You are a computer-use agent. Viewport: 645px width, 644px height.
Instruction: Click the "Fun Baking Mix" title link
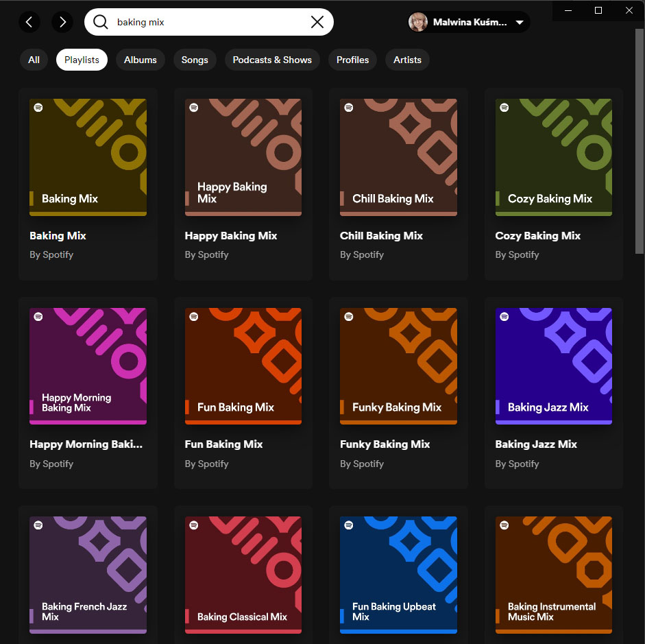pos(223,444)
